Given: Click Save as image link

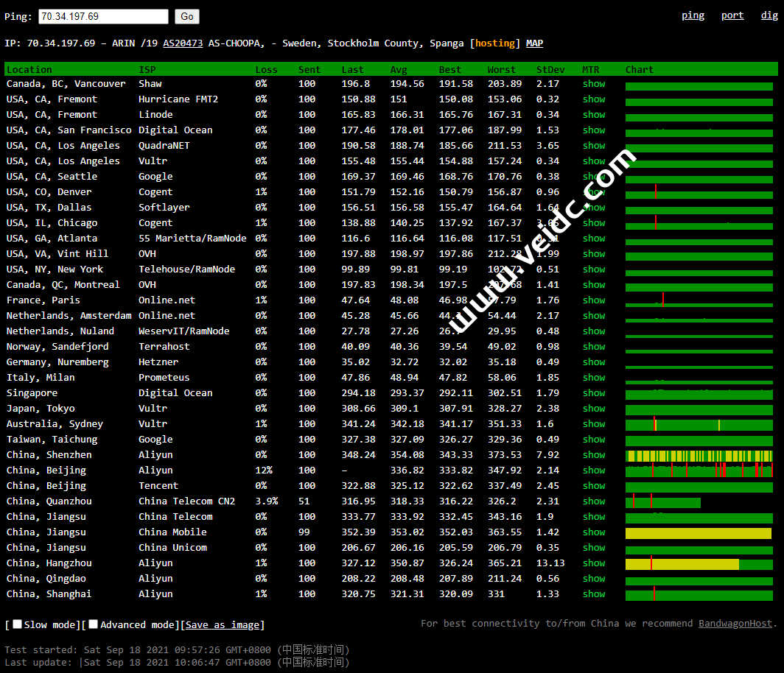Looking at the screenshot, I should 222,625.
